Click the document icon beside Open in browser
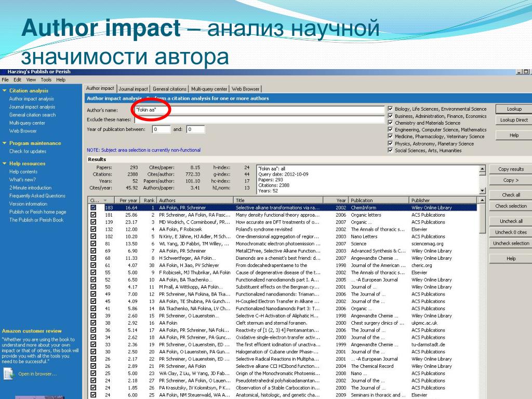Image resolution: width=532 pixels, height=399 pixels. coord(9,374)
